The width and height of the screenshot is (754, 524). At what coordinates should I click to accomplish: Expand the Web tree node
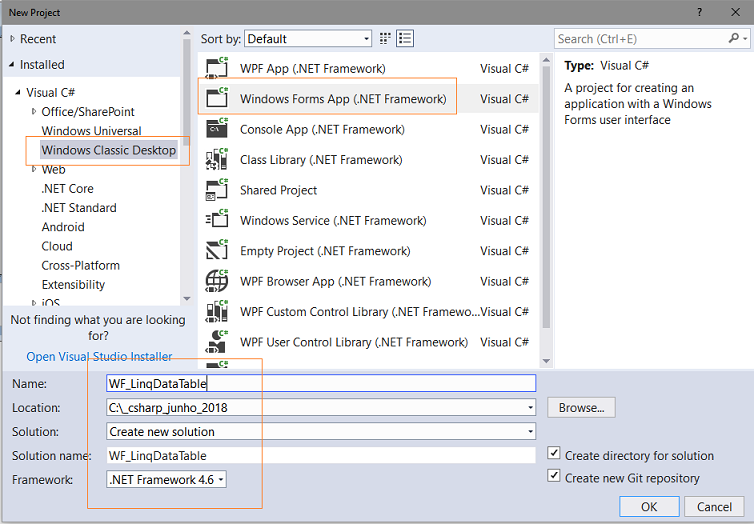click(x=34, y=169)
